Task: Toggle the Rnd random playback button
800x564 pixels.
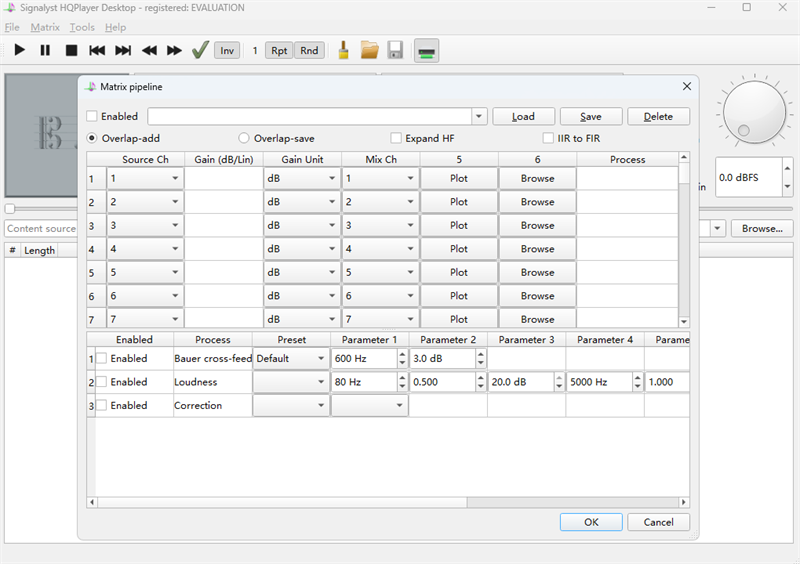Action: click(309, 50)
